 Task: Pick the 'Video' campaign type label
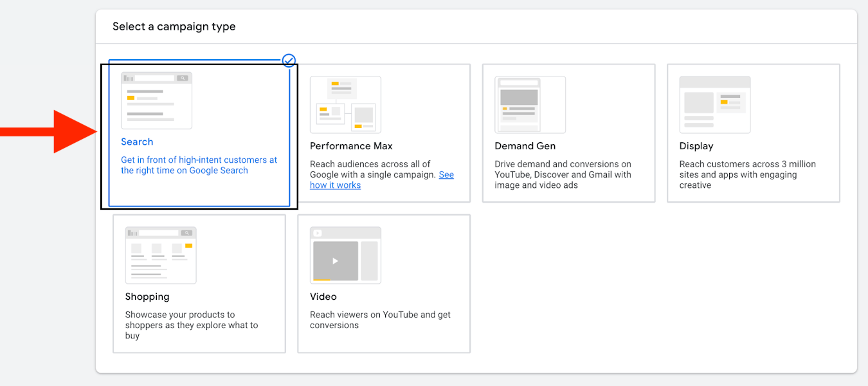click(x=323, y=297)
